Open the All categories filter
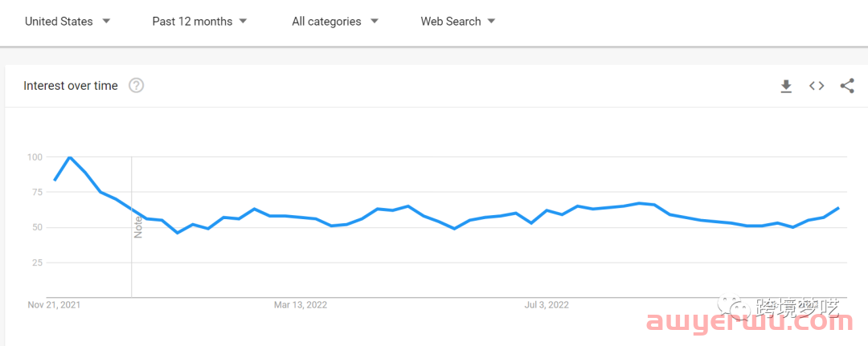Screen dimensions: 868x346 335,22
